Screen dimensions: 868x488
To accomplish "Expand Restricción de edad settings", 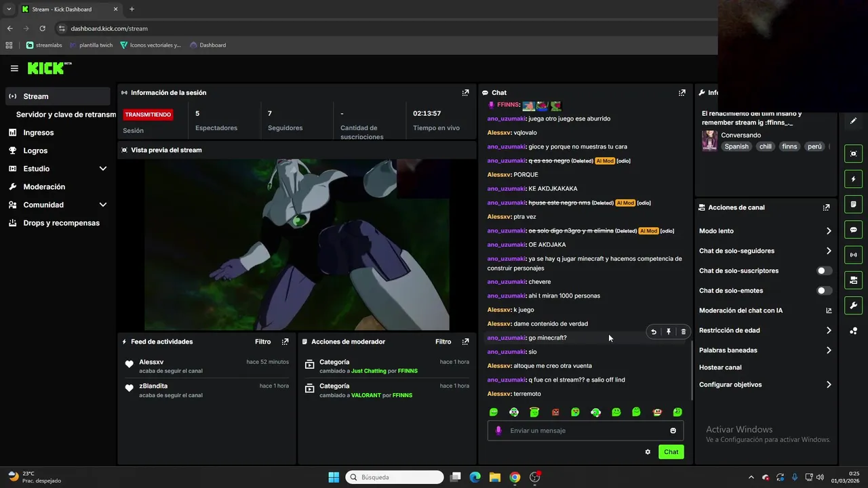I will point(829,331).
